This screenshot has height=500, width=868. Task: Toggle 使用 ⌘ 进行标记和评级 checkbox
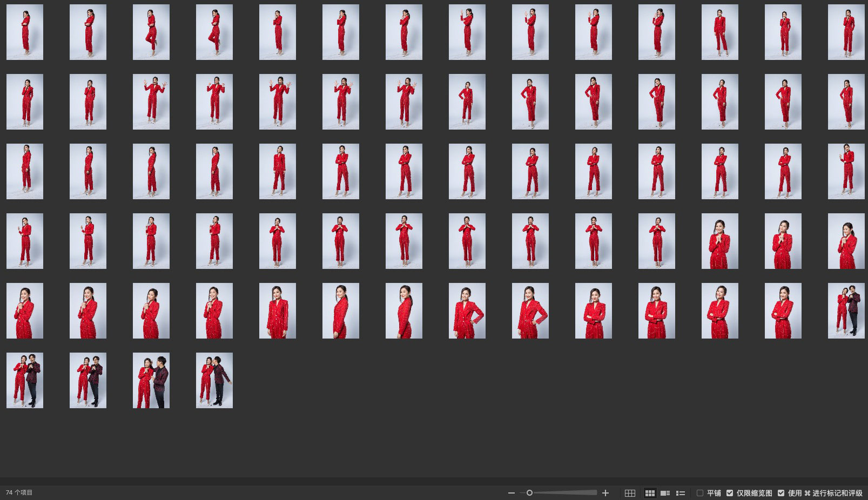coord(781,493)
